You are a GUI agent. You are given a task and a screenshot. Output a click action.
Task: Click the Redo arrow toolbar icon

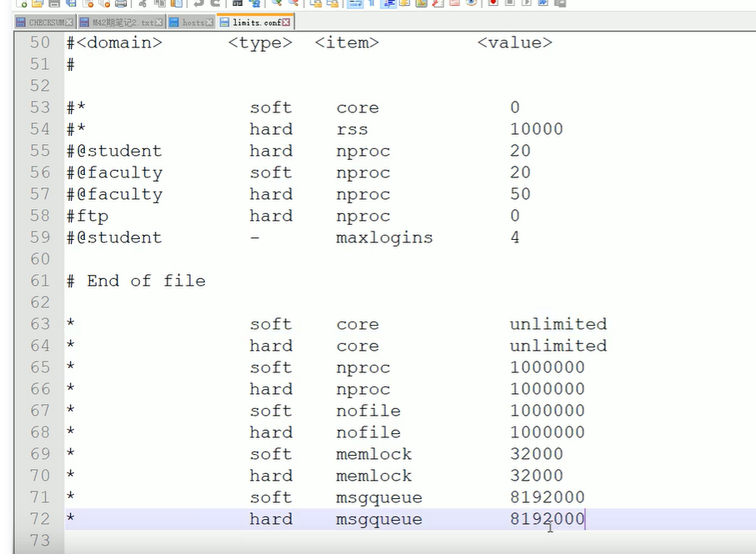pos(216,2)
